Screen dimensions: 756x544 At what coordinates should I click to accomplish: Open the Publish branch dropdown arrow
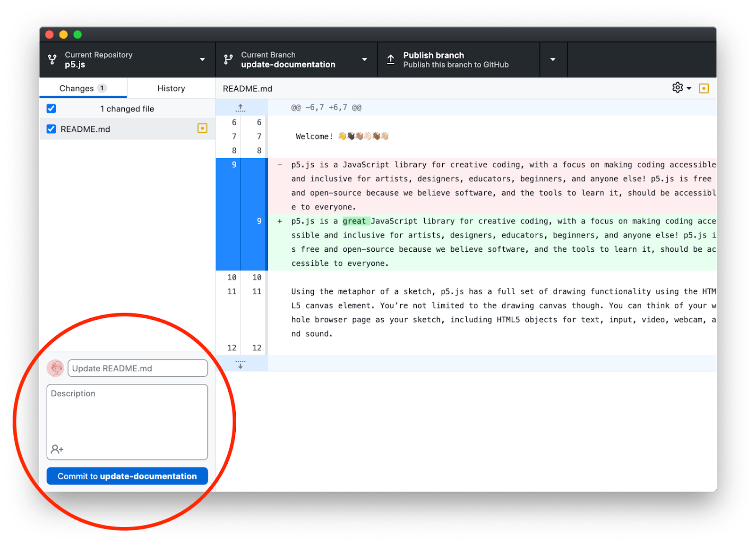pyautogui.click(x=553, y=59)
